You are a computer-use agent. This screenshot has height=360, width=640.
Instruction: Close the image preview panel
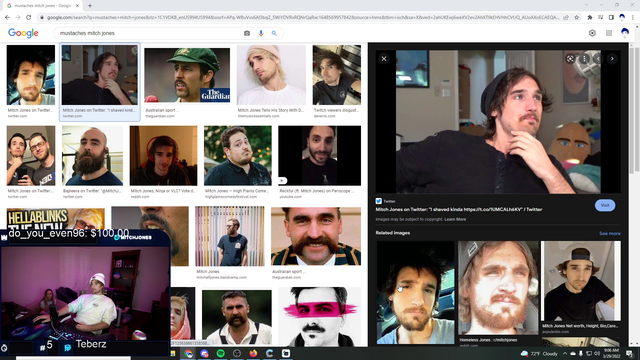[x=384, y=59]
